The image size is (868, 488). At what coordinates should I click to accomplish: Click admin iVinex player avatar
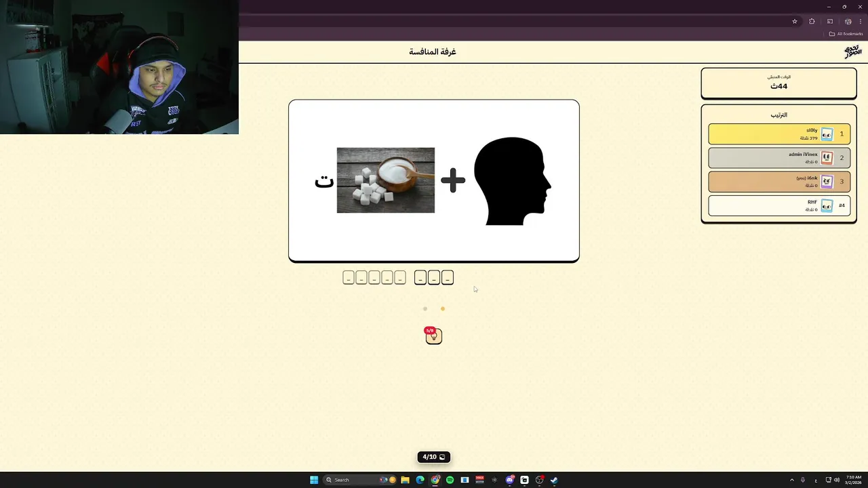tap(827, 158)
